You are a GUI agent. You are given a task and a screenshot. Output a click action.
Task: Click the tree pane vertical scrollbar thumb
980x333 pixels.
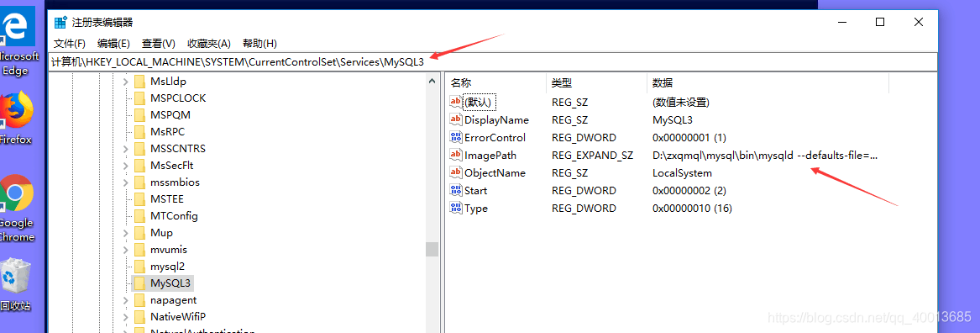click(x=432, y=249)
